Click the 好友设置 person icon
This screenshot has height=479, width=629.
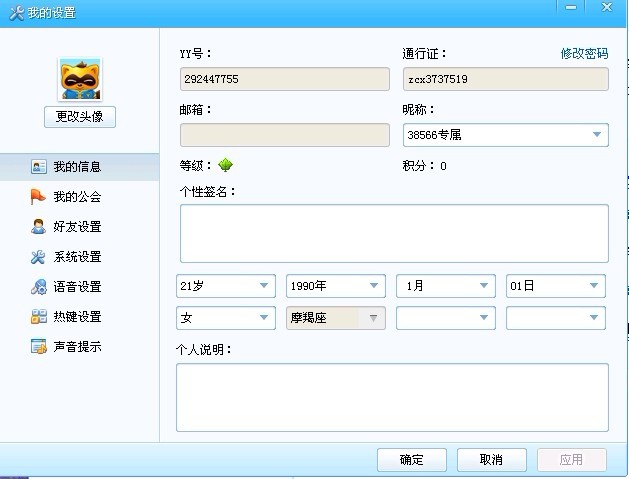coord(38,227)
